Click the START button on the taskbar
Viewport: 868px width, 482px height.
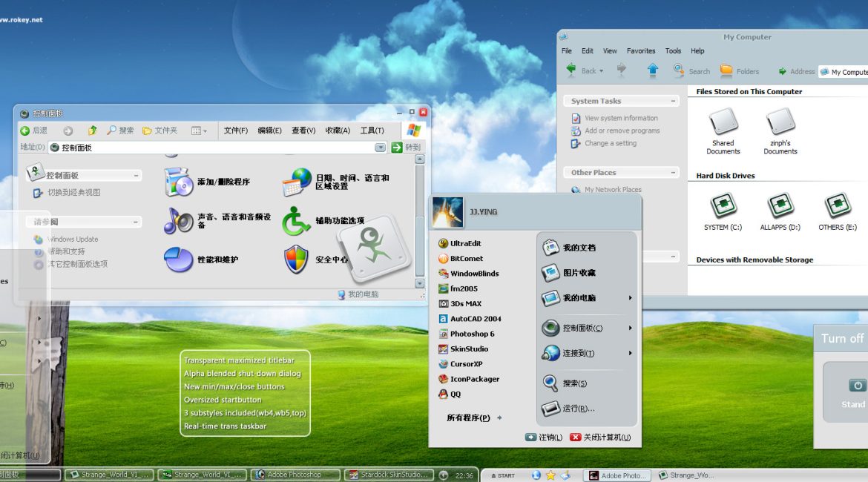tap(503, 475)
